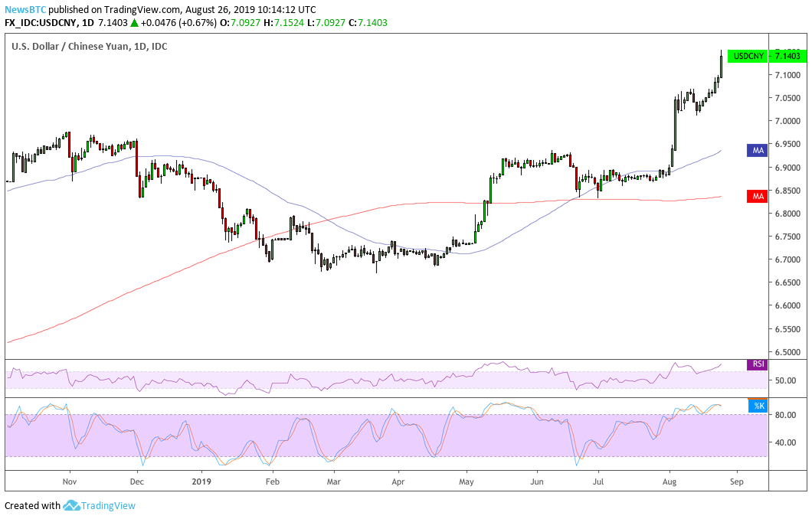This screenshot has height=519, width=812.
Task: Click the Mar label on time axis
Action: 334,481
